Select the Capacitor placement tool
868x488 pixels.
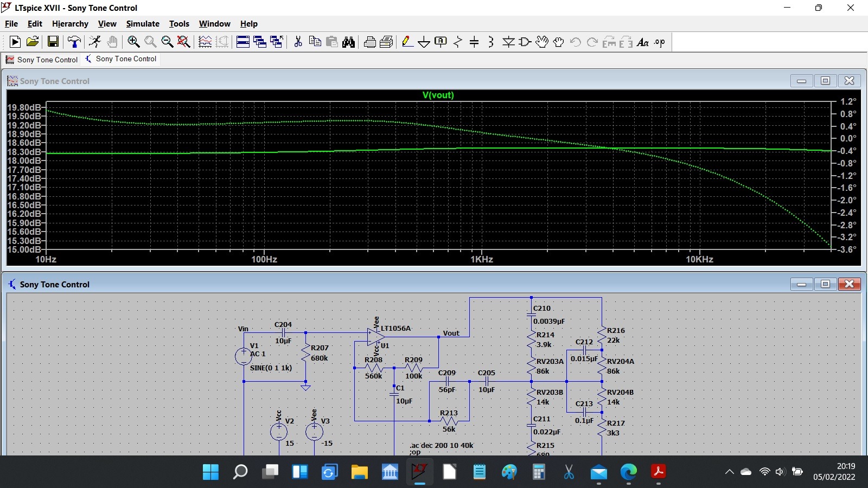[474, 42]
